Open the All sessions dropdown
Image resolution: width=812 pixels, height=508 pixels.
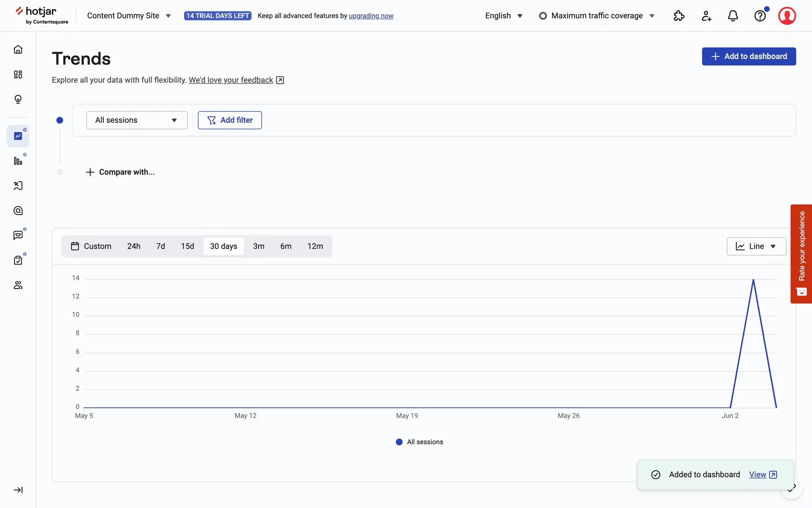(x=137, y=120)
